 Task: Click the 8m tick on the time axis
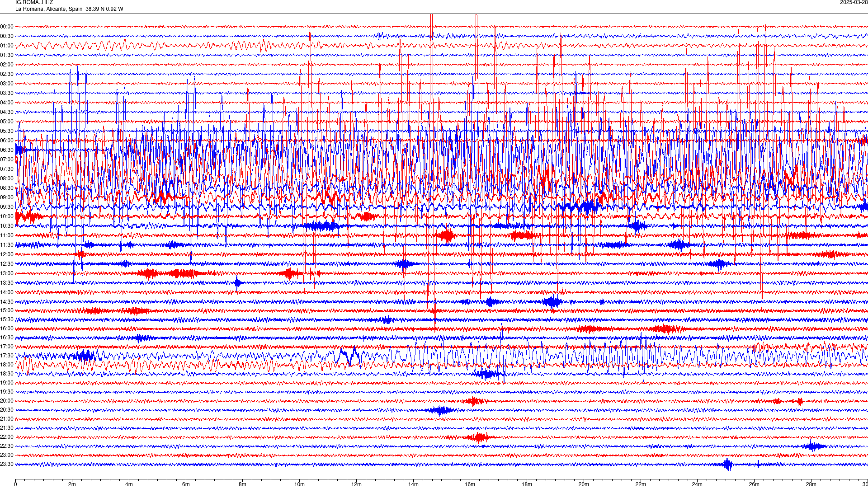(x=243, y=484)
